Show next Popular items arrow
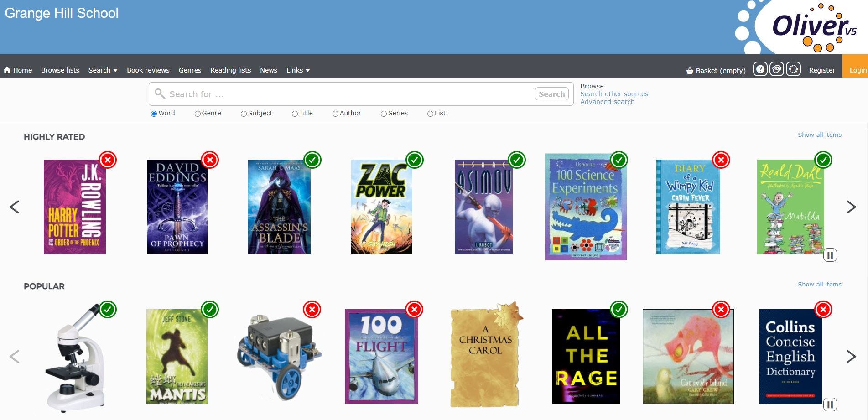 click(x=851, y=357)
